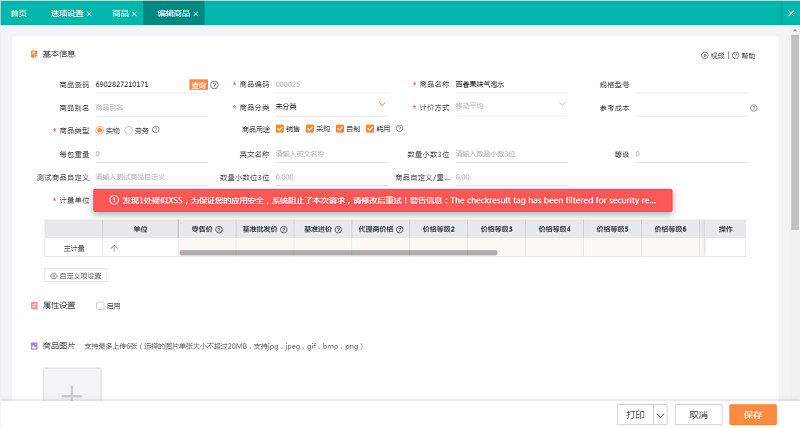
Task: Click the 价格等级2 column header
Action: point(438,229)
